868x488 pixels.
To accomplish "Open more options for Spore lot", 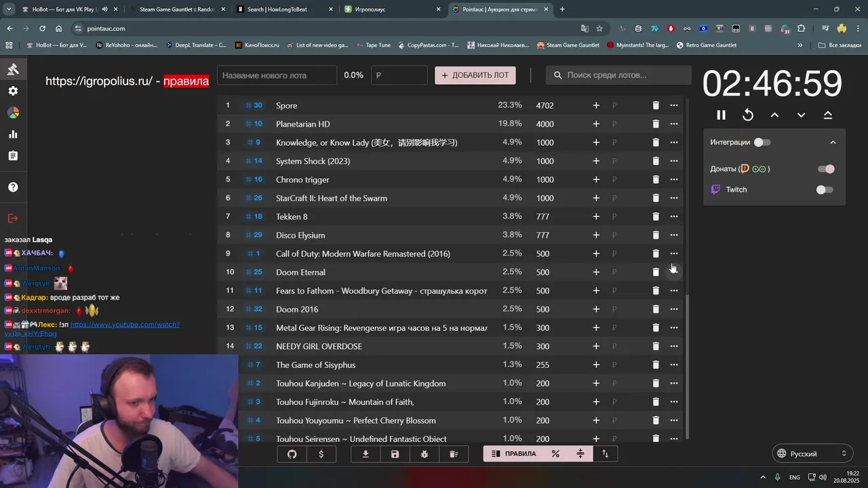I will 674,106.
